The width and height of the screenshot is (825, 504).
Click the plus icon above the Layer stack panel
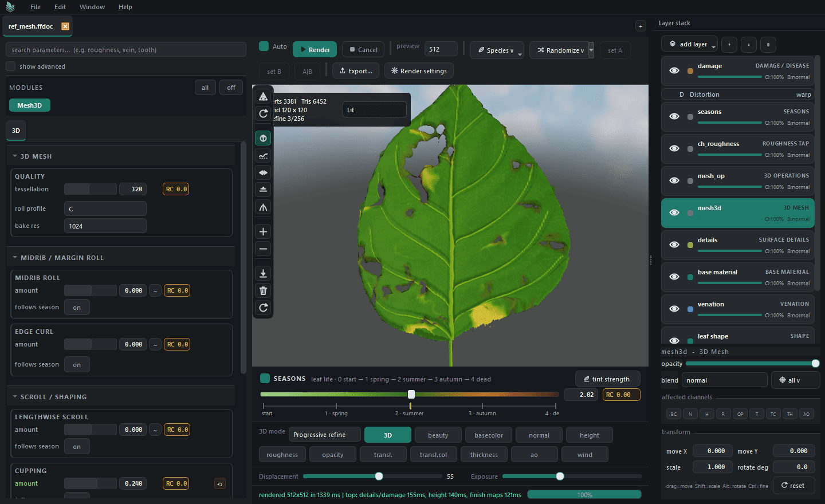click(x=641, y=26)
